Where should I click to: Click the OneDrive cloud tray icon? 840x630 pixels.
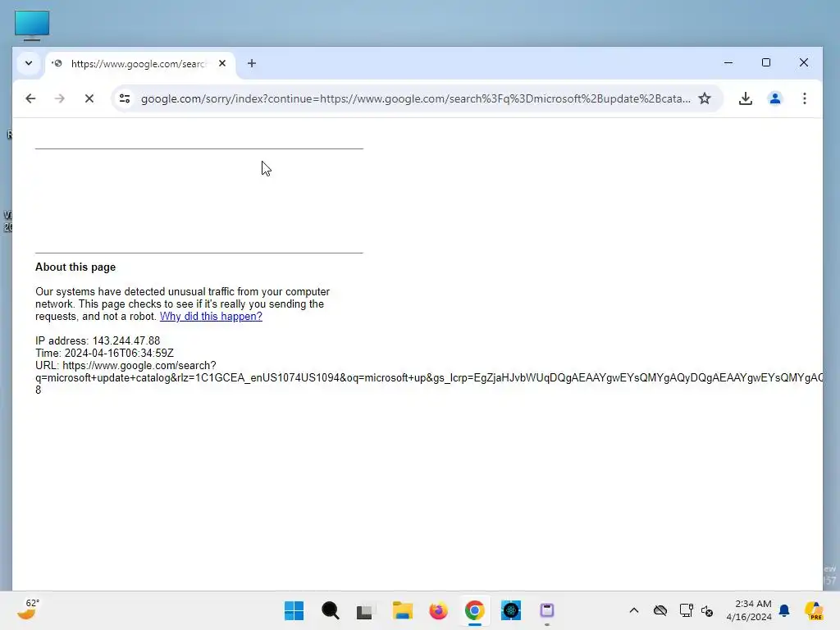point(660,610)
